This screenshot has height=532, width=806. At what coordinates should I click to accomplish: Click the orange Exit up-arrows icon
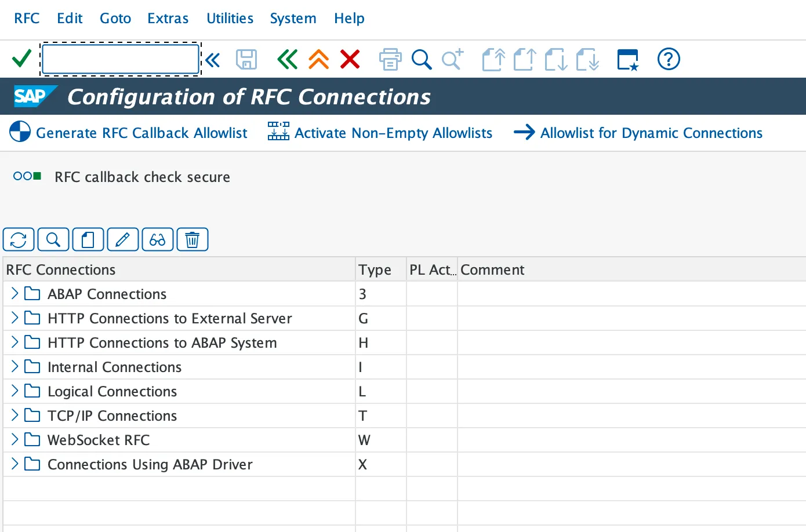[x=318, y=59]
